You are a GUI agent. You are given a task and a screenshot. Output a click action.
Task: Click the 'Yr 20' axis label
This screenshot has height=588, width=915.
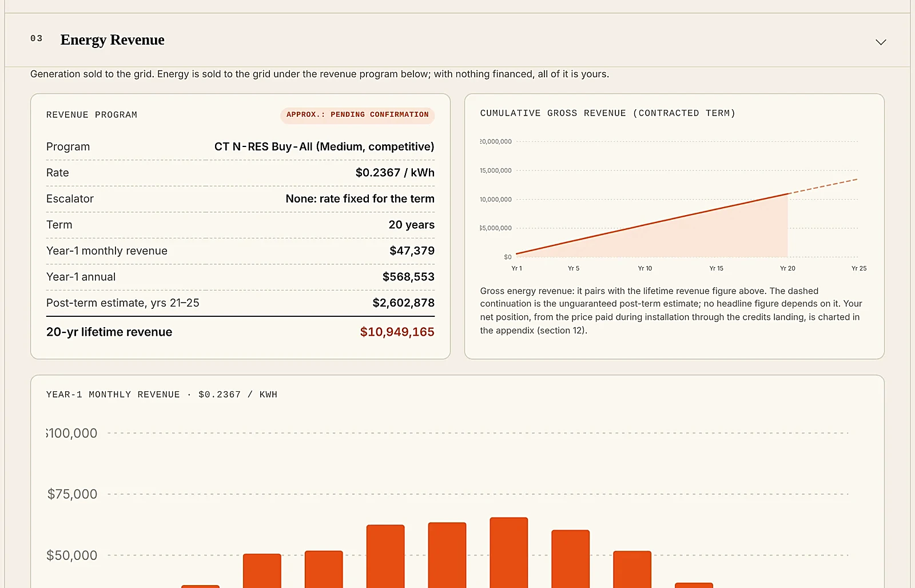point(787,268)
